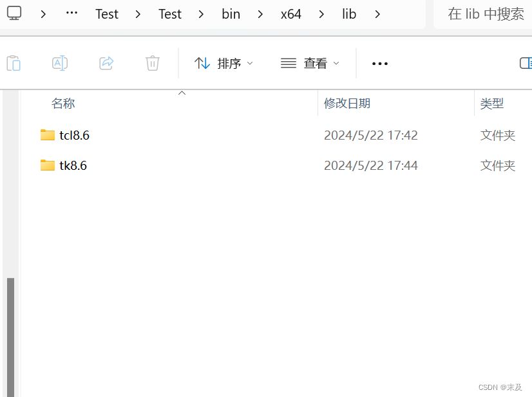Click the Share icon in the toolbar
The width and height of the screenshot is (532, 397).
[106, 63]
